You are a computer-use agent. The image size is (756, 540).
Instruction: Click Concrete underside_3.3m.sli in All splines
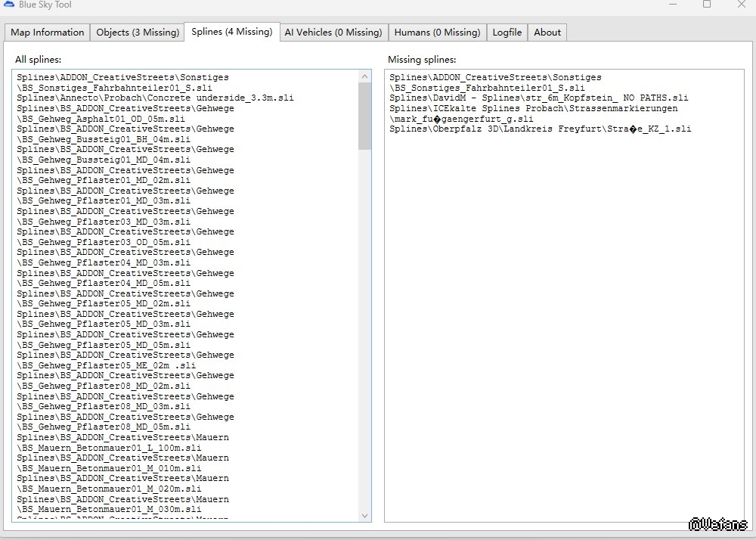click(155, 98)
